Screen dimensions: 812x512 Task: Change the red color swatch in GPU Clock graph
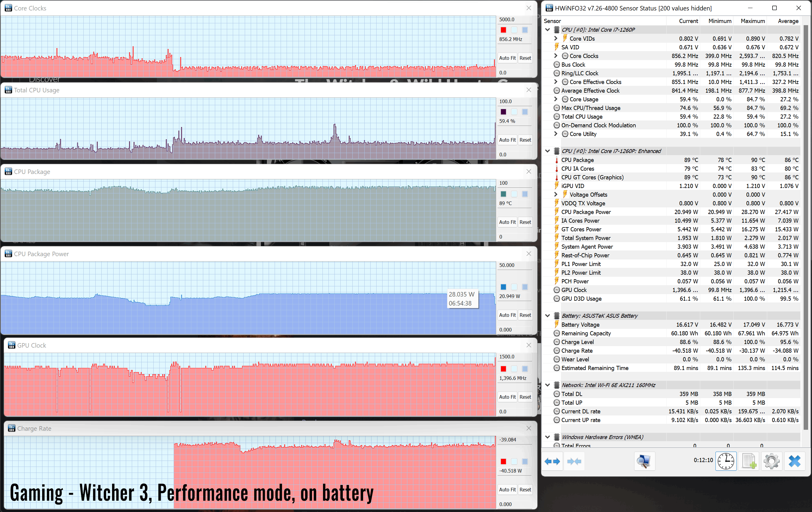503,369
